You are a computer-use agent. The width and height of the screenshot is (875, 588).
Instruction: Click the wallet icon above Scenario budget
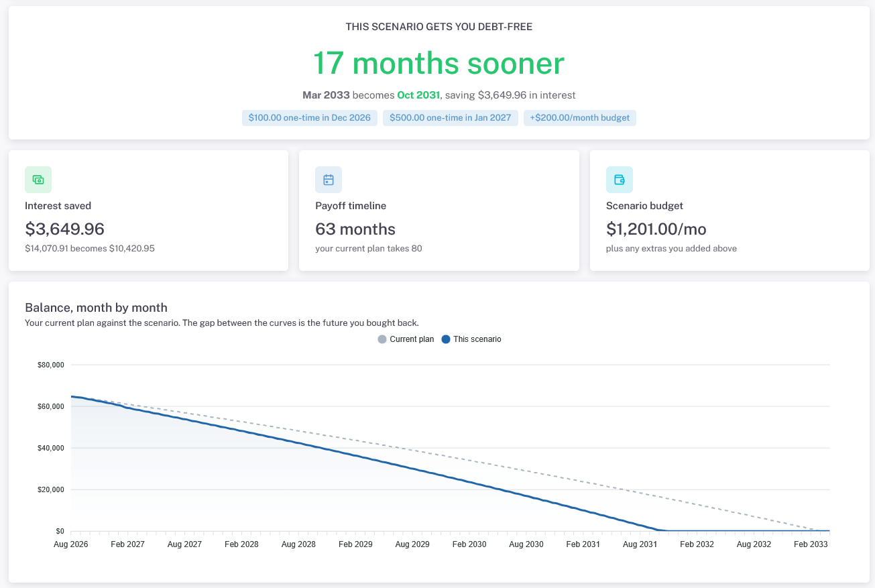click(x=620, y=180)
